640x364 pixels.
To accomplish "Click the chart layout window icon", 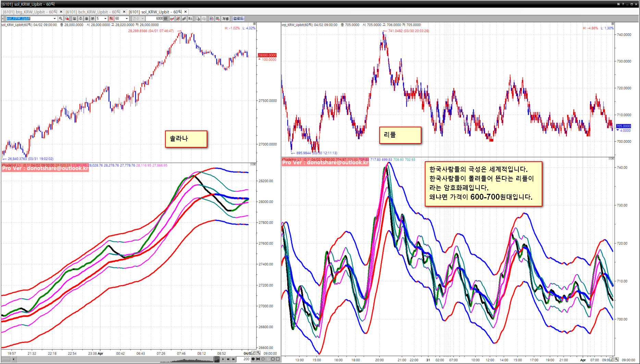I will (x=211, y=18).
